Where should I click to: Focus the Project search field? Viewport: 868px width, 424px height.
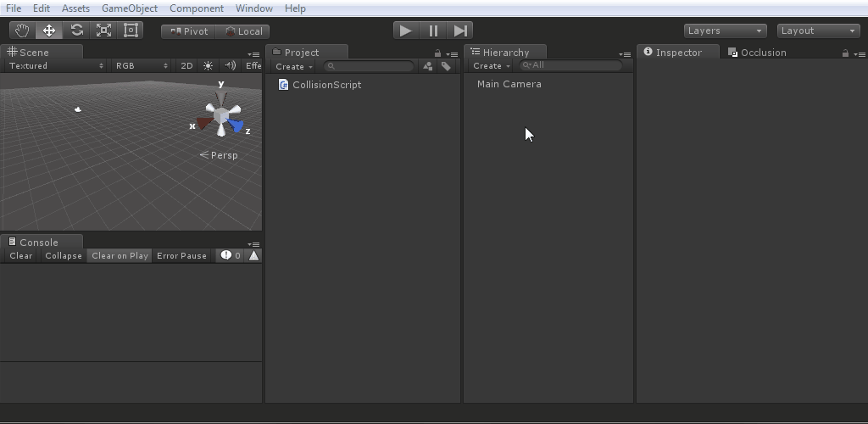[x=369, y=66]
